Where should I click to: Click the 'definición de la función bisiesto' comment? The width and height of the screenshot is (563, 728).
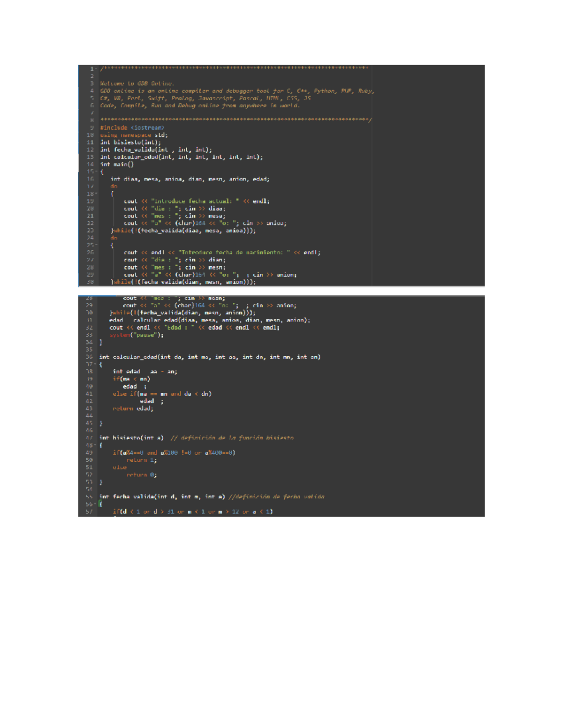tap(232, 438)
